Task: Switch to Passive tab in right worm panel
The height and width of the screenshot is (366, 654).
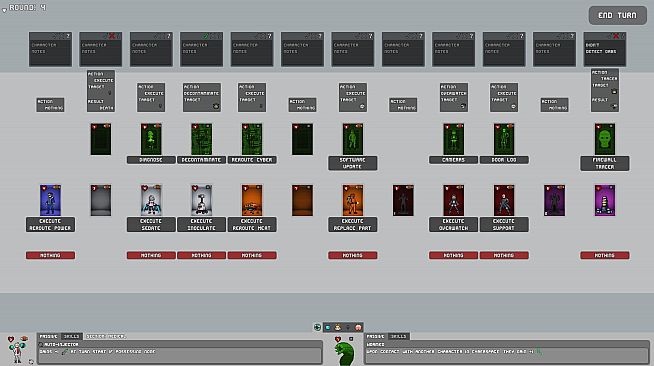Action: click(375, 336)
